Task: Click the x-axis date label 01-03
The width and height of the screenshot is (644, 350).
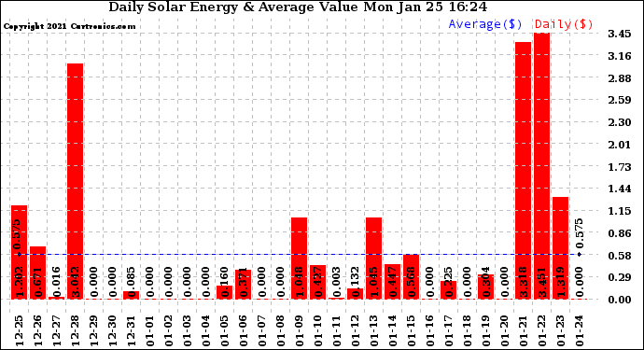Action: 188,331
